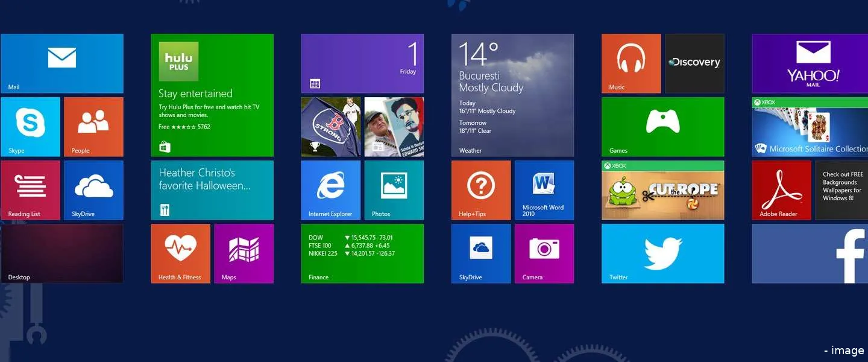Screen dimensions: 868x362
Task: Try Hulu Plus free via the offer tile
Action: (x=212, y=95)
